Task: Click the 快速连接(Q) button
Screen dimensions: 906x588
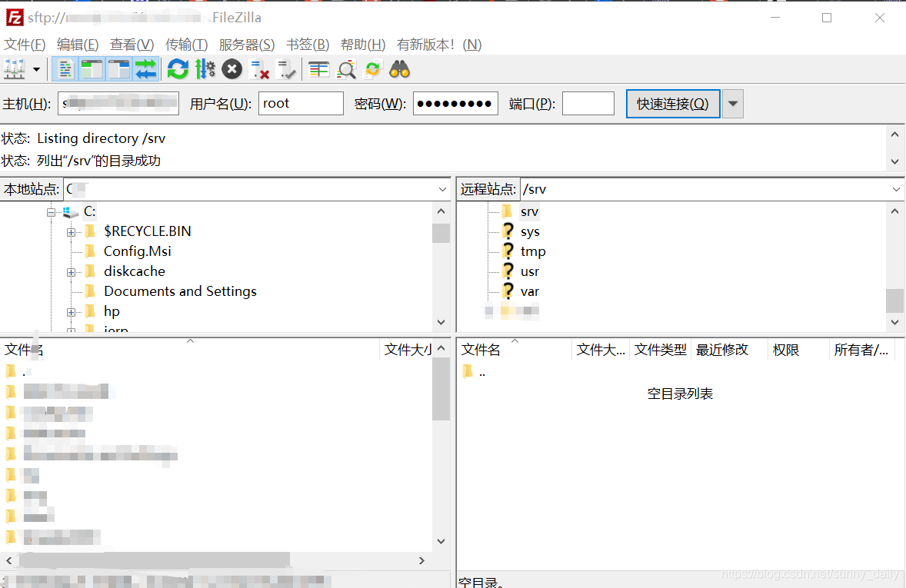Action: 673,104
